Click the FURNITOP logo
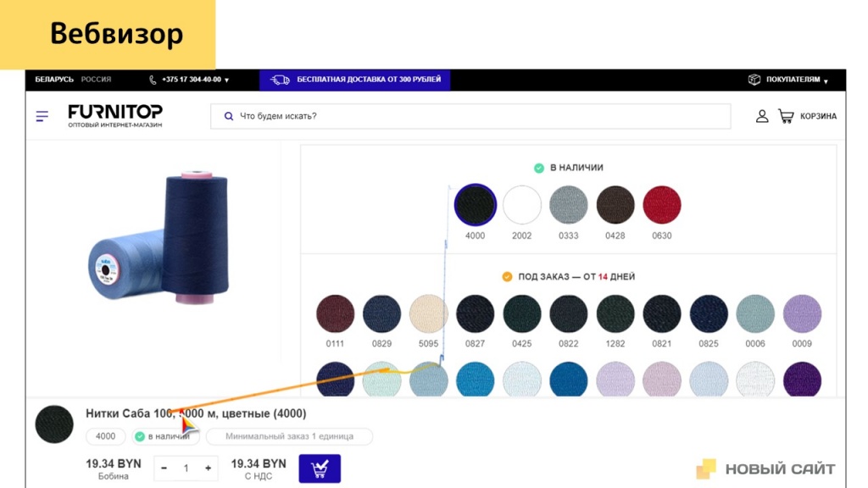Viewport: 868px width, 488px height. (x=115, y=112)
